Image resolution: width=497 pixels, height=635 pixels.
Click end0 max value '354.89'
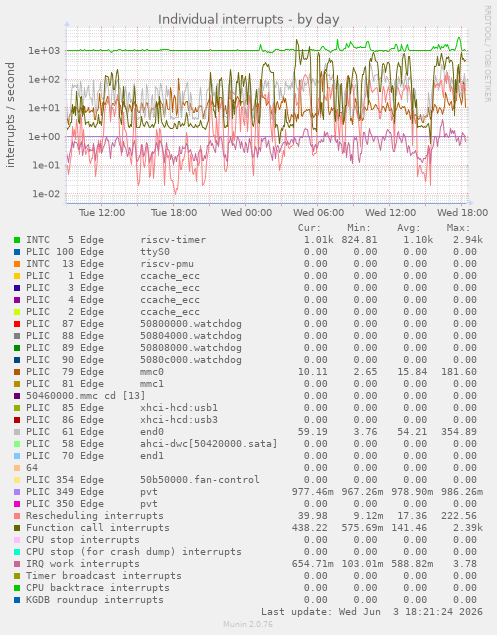pyautogui.click(x=459, y=432)
